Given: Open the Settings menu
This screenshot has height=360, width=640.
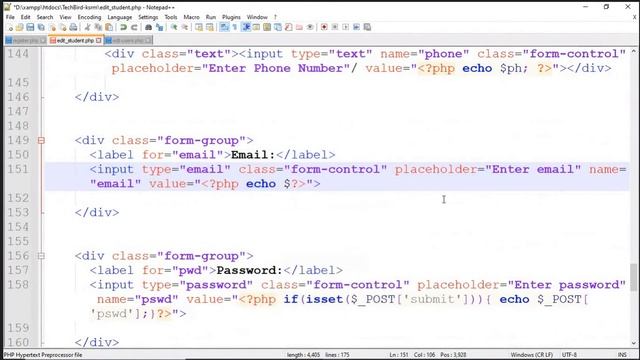Looking at the screenshot, I should 148,17.
